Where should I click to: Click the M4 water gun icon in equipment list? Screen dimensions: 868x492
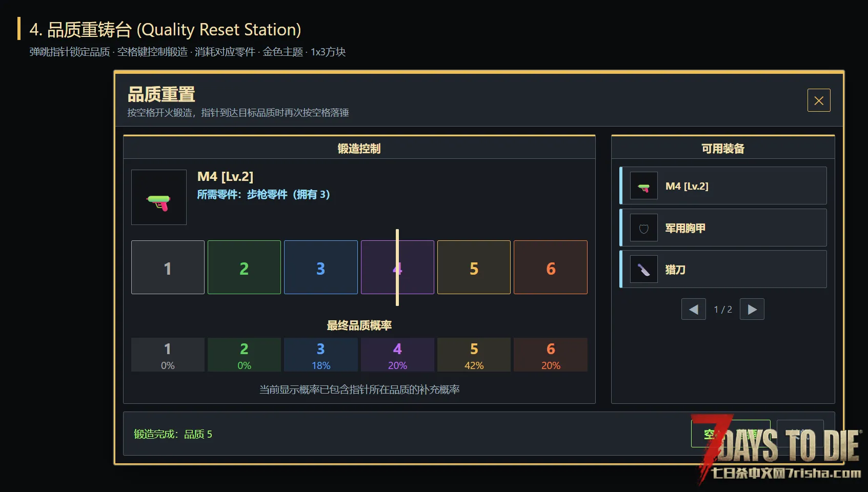coord(643,186)
